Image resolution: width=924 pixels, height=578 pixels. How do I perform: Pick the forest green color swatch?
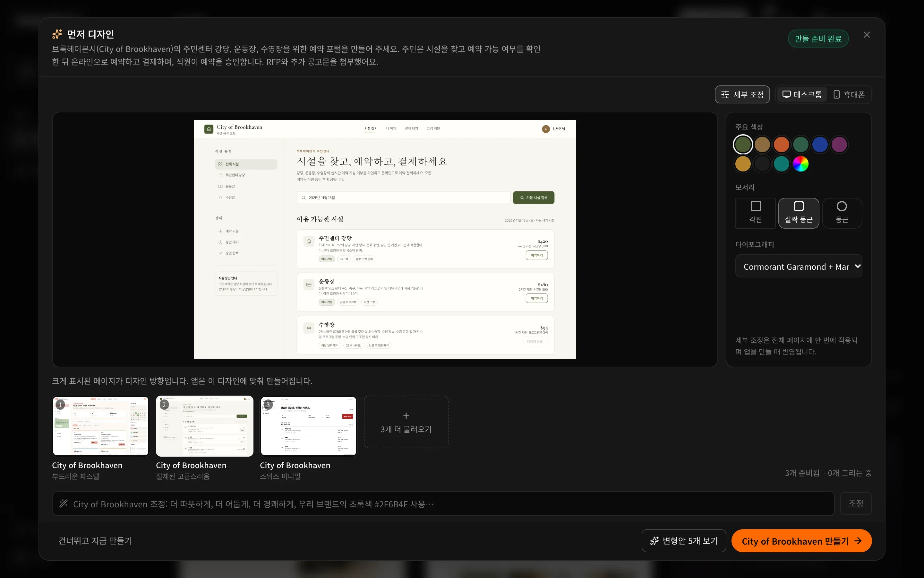click(801, 144)
